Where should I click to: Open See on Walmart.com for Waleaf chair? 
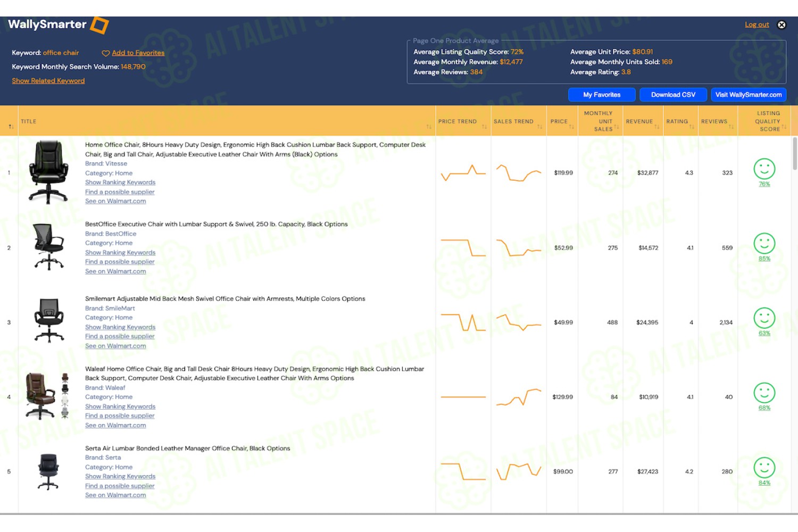coord(115,426)
